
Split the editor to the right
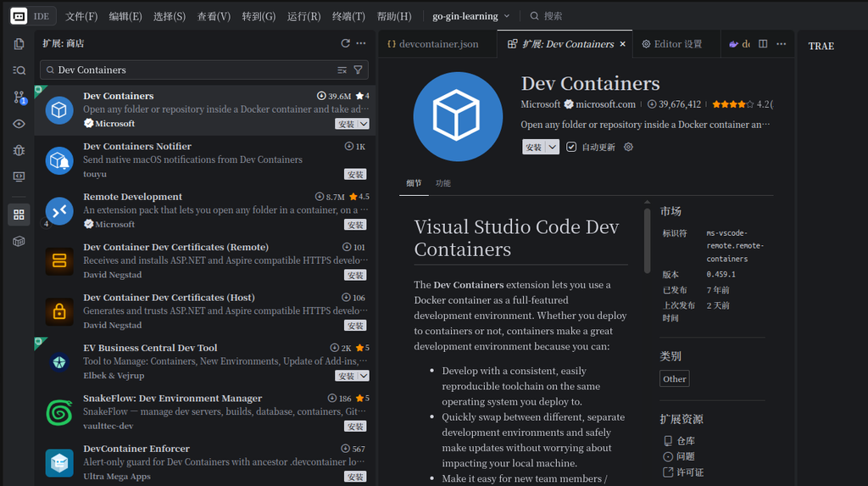pyautogui.click(x=763, y=44)
